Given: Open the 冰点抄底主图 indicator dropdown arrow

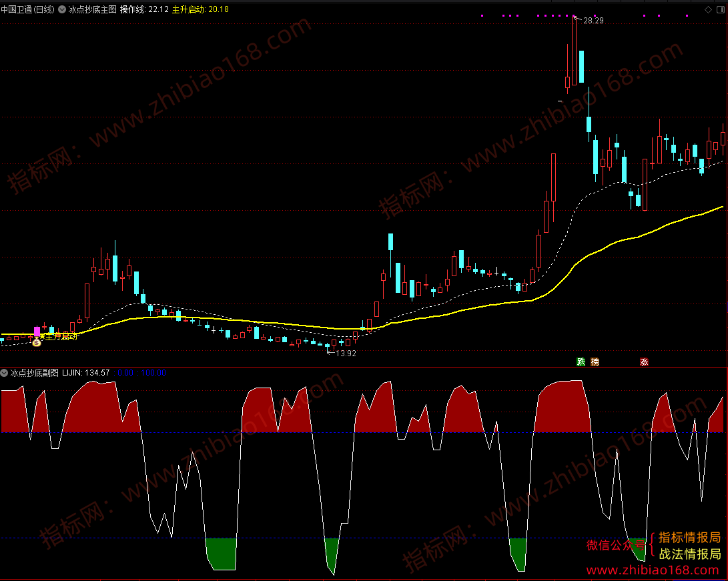Looking at the screenshot, I should tap(62, 9).
